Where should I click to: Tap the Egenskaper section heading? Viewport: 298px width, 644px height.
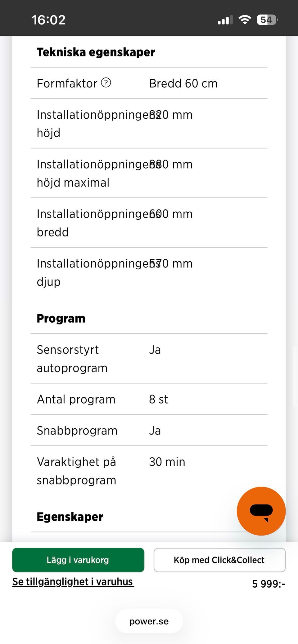pos(70,517)
